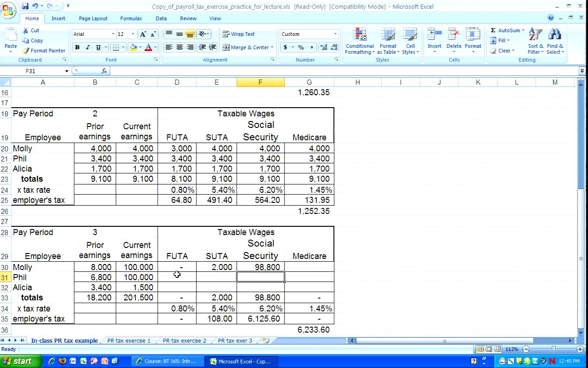The height and width of the screenshot is (368, 588).
Task: Click the Conditional Formatting icon
Action: 359,35
